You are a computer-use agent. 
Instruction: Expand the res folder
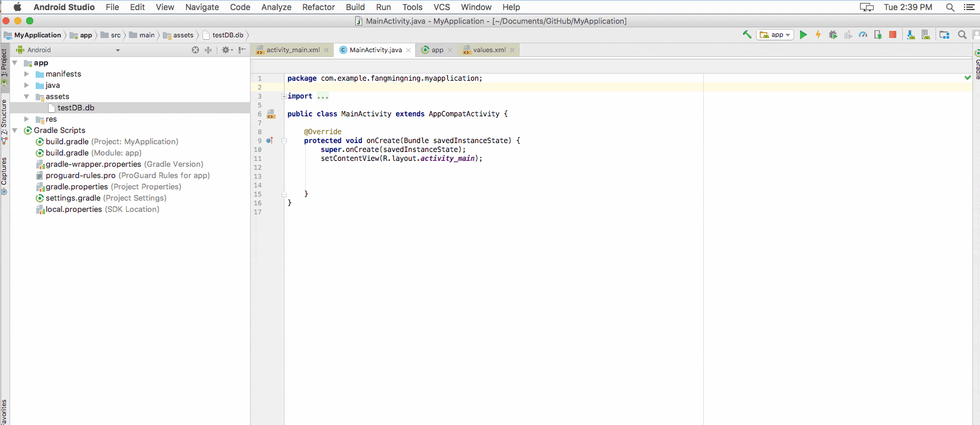(27, 119)
